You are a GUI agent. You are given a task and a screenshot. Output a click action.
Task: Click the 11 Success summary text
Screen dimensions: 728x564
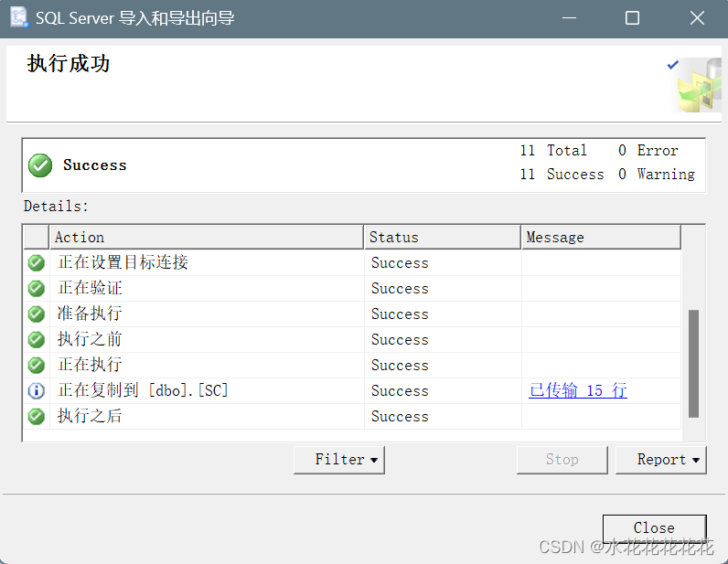[x=562, y=174]
